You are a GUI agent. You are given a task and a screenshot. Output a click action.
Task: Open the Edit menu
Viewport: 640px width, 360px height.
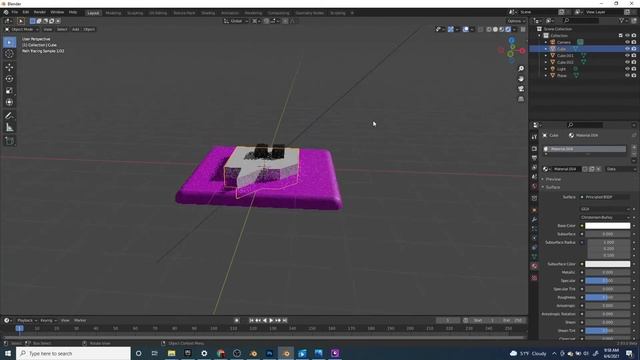point(26,12)
